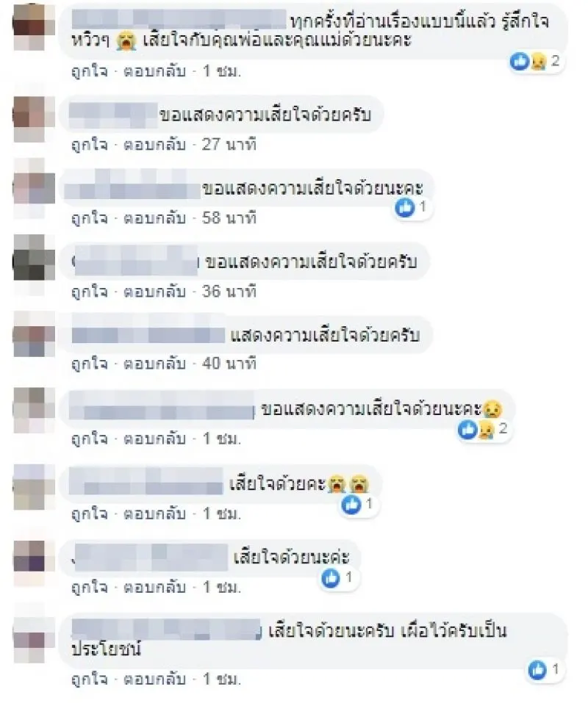Click the like reaction icon on first comment
Screen dimensions: 588x703
tap(520, 60)
